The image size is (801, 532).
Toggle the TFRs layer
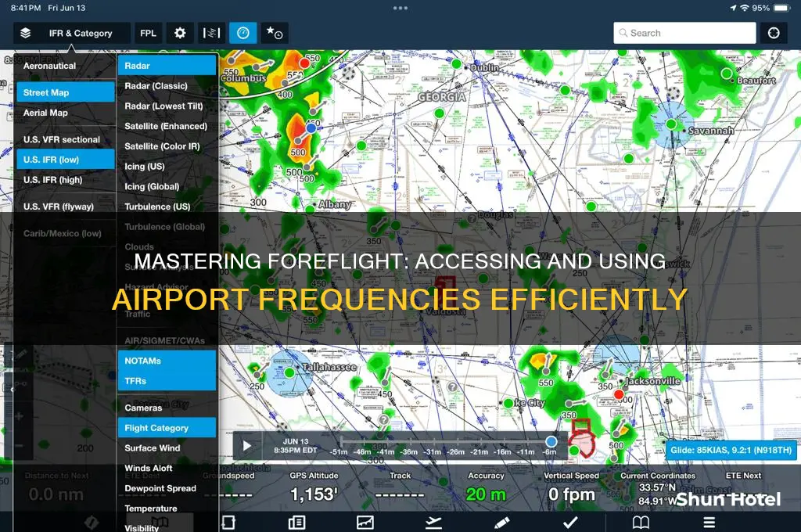167,381
